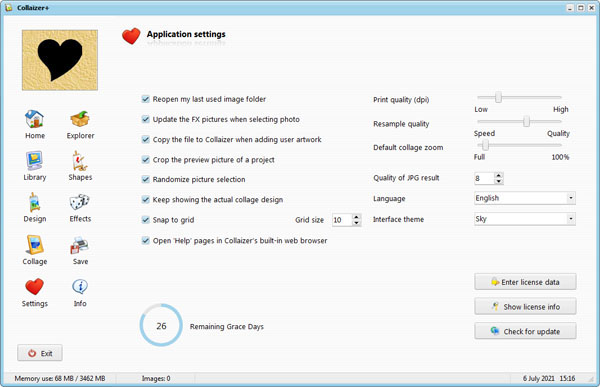Image resolution: width=600 pixels, height=387 pixels.
Task: Click Show license info button
Action: (525, 306)
